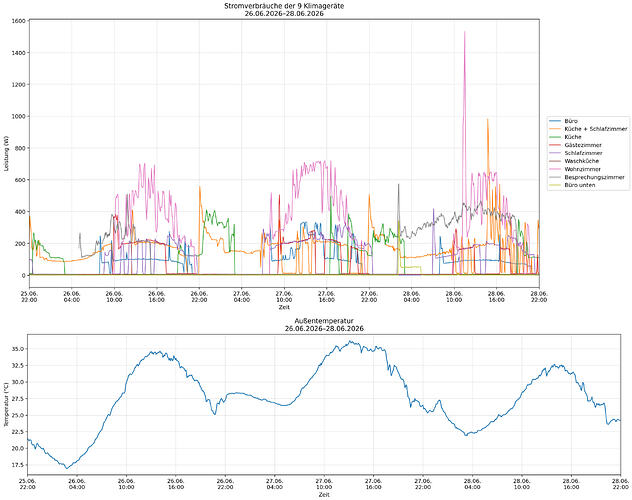Click the Außentemperatur chart title

click(324, 321)
